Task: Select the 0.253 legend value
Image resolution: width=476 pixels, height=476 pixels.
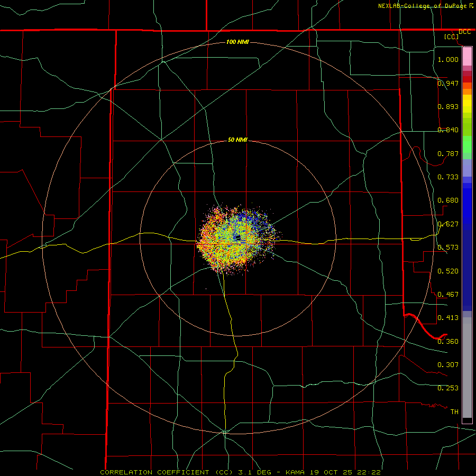Action: coord(448,388)
